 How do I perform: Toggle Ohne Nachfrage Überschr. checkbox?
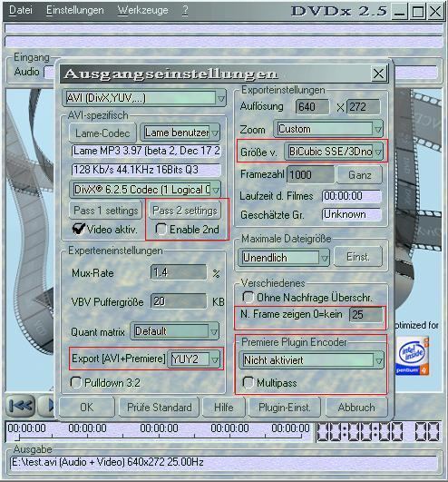click(x=248, y=297)
